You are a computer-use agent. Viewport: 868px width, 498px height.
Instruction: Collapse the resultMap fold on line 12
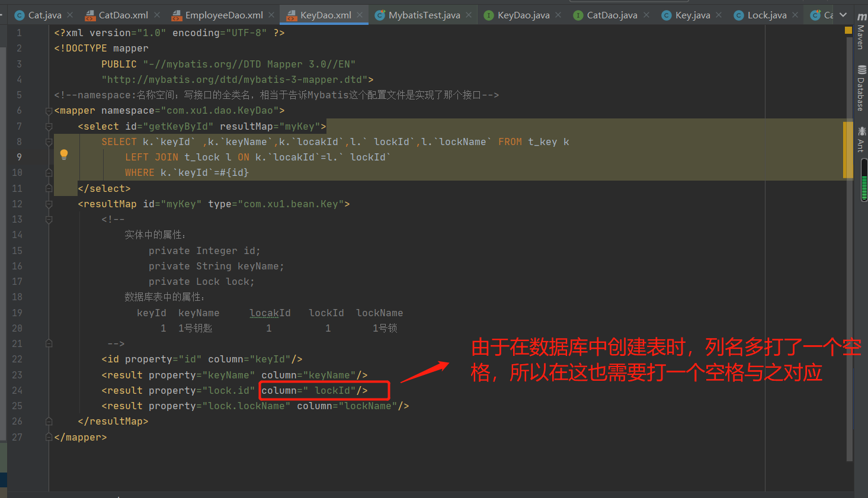pos(49,204)
